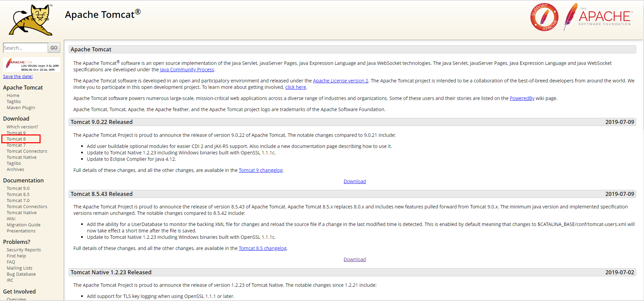Image resolution: width=644 pixels, height=302 pixels.
Task: Open Tomcat 7.0 documentation
Action: pyautogui.click(x=18, y=201)
